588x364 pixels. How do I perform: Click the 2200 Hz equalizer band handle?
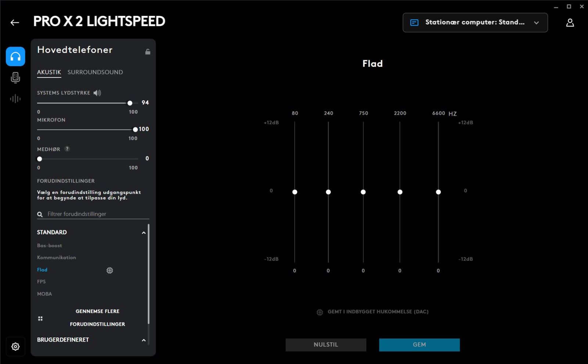pos(400,192)
